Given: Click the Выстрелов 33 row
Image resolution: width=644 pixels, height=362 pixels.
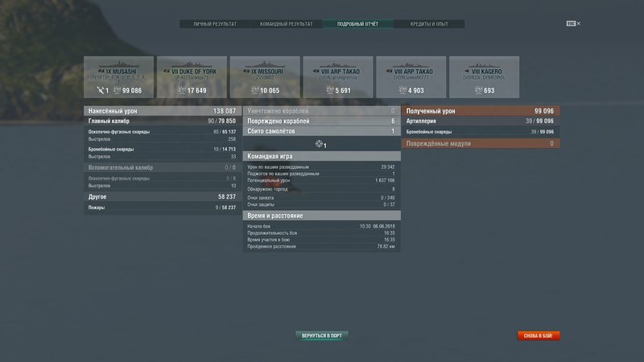Looking at the screenshot, I should [163, 157].
